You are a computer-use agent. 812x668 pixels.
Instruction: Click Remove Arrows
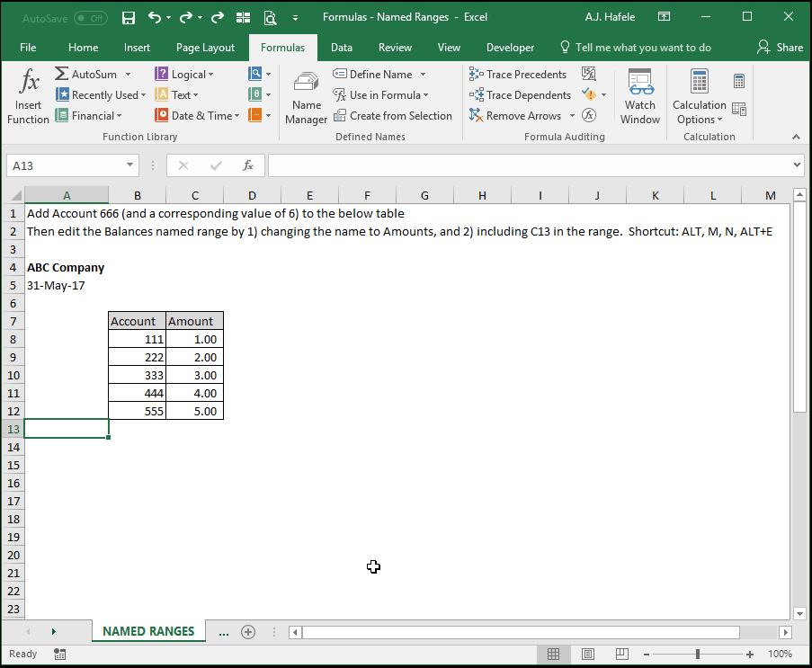(515, 115)
